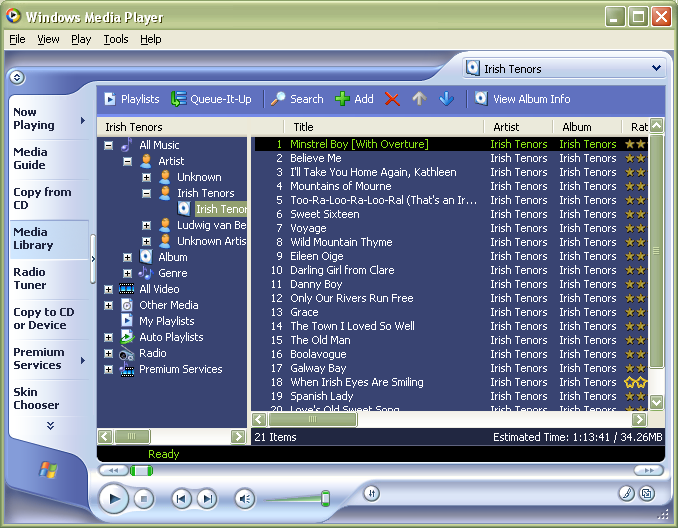Expand the Album tree node
This screenshot has height=528, width=678.
click(127, 258)
